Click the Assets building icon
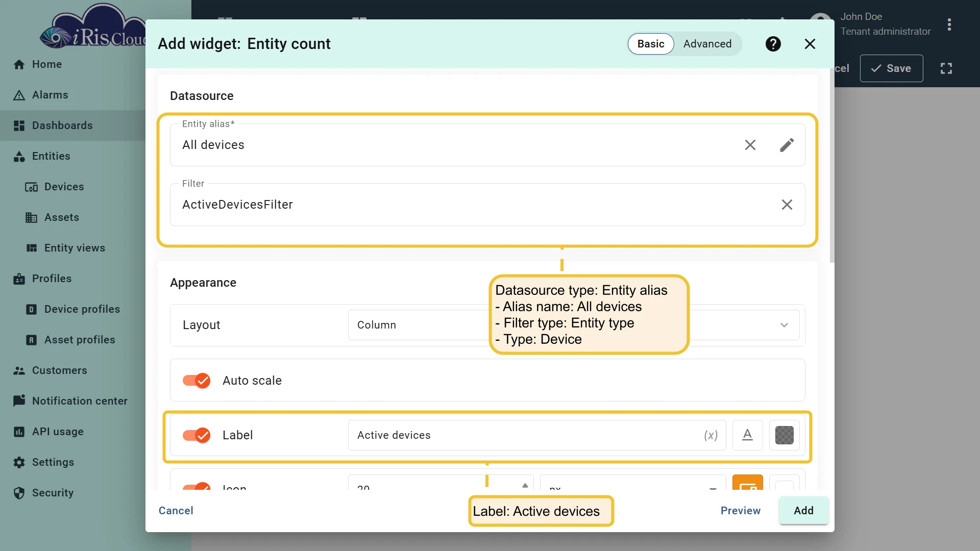 pos(32,217)
